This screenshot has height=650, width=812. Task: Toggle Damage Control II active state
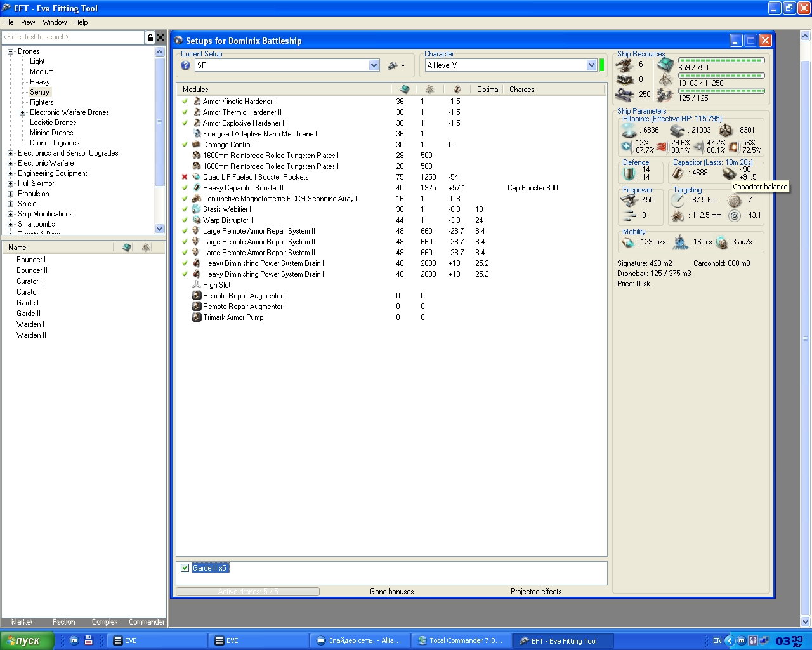click(x=185, y=145)
